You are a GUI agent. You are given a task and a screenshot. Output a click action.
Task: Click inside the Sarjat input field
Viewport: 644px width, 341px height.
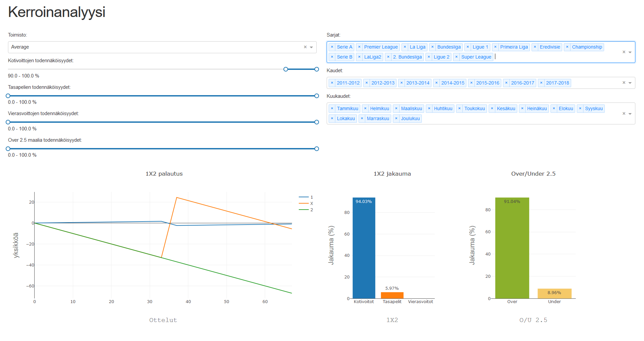(x=532, y=57)
